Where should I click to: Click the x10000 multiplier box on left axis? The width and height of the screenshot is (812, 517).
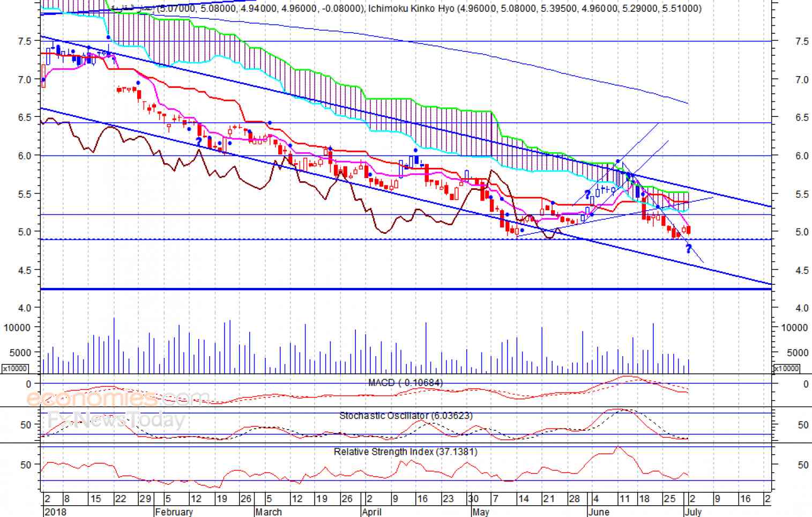[x=15, y=368]
